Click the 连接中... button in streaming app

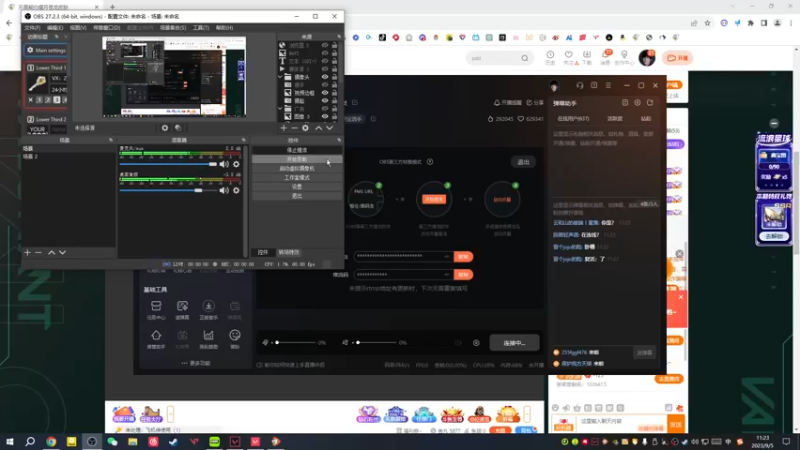click(514, 343)
